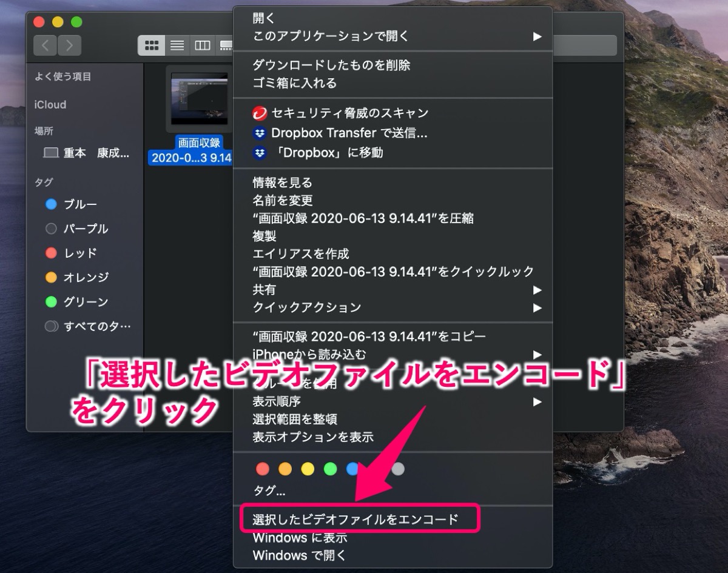728x573 pixels.
Task: Click the Trend Micro security scan icon
Action: point(260,113)
